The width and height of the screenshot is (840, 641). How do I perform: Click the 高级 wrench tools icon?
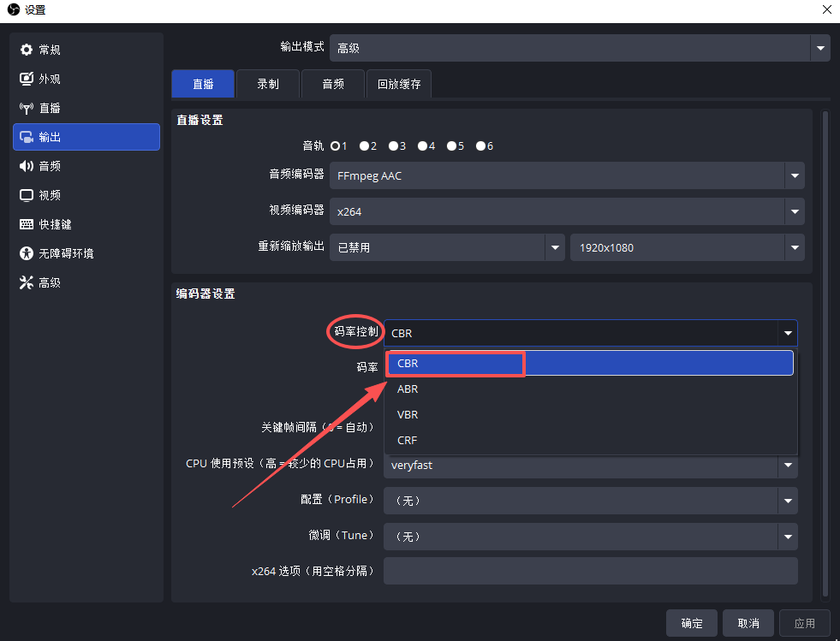point(27,282)
